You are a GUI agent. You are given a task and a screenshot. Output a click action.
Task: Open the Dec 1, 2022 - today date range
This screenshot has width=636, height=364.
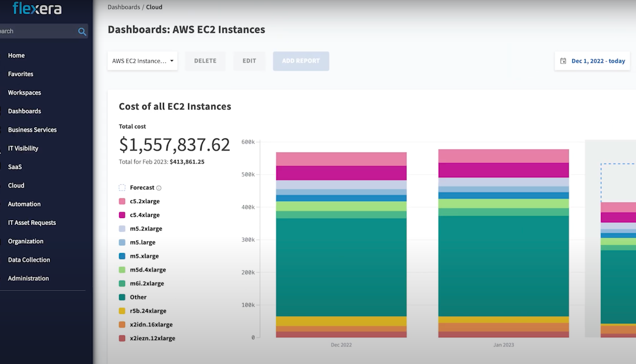click(x=598, y=61)
